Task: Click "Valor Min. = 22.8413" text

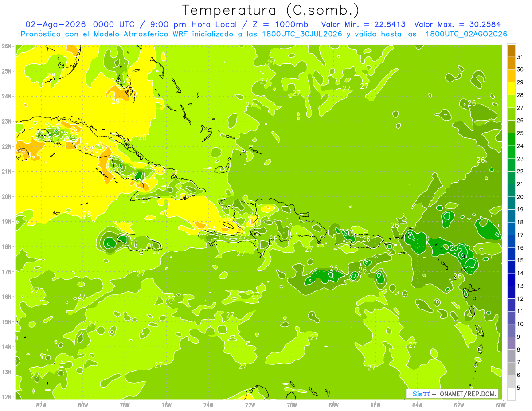Action: pos(364,24)
